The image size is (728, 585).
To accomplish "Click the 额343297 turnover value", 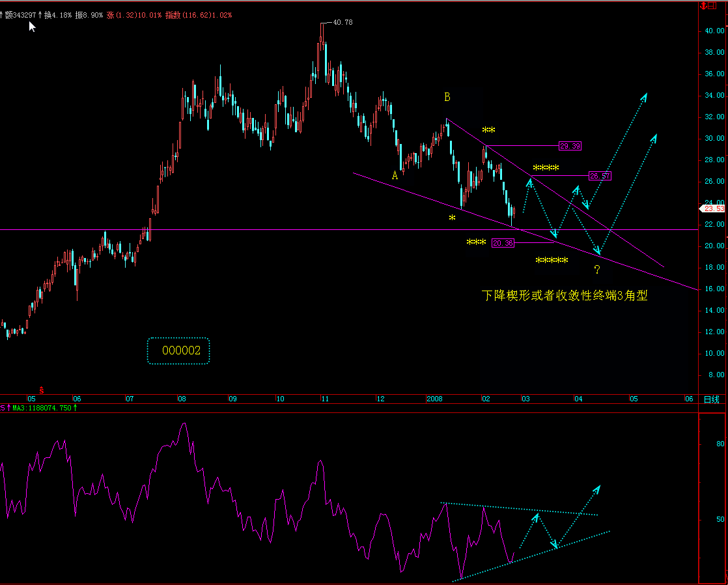I will (20, 16).
